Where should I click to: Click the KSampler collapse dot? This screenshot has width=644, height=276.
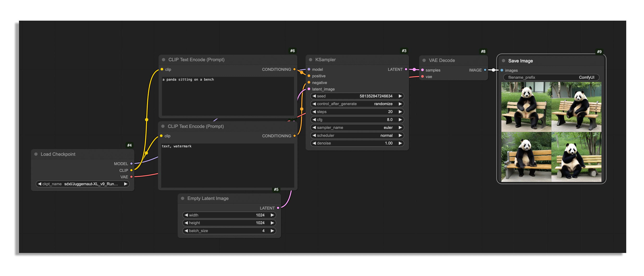pyautogui.click(x=311, y=60)
